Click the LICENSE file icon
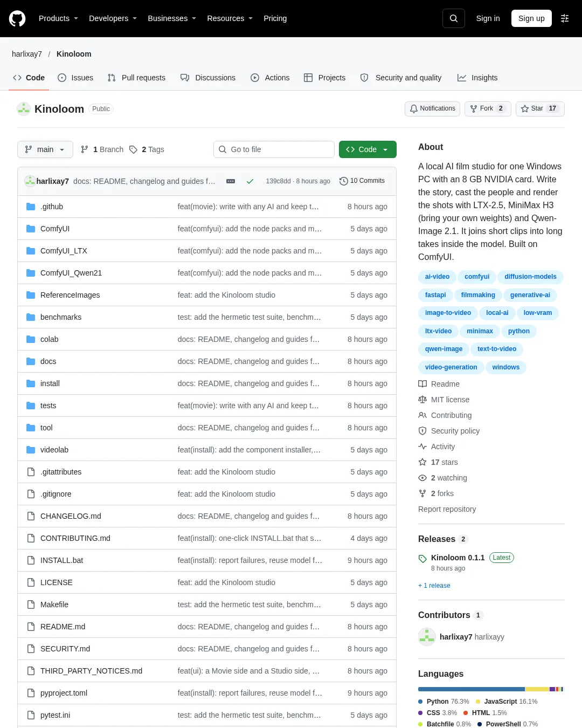Screen dimensions: 582x728 point(31,582)
